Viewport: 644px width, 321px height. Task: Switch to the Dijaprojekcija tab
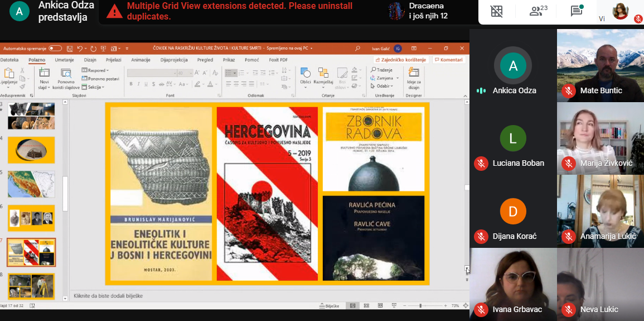(x=173, y=60)
